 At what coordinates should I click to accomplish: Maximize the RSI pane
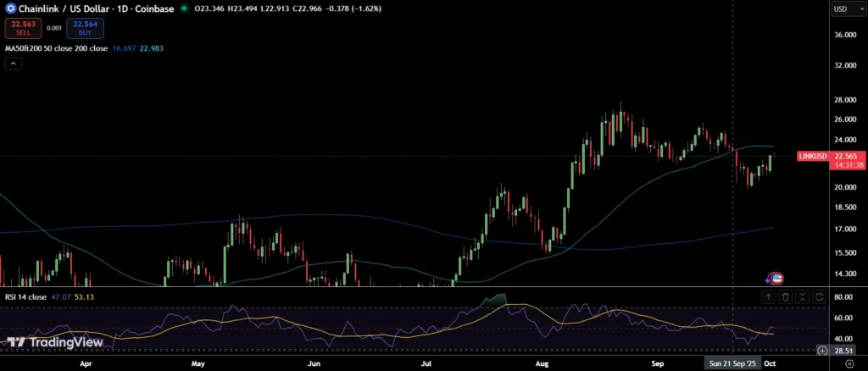click(820, 297)
